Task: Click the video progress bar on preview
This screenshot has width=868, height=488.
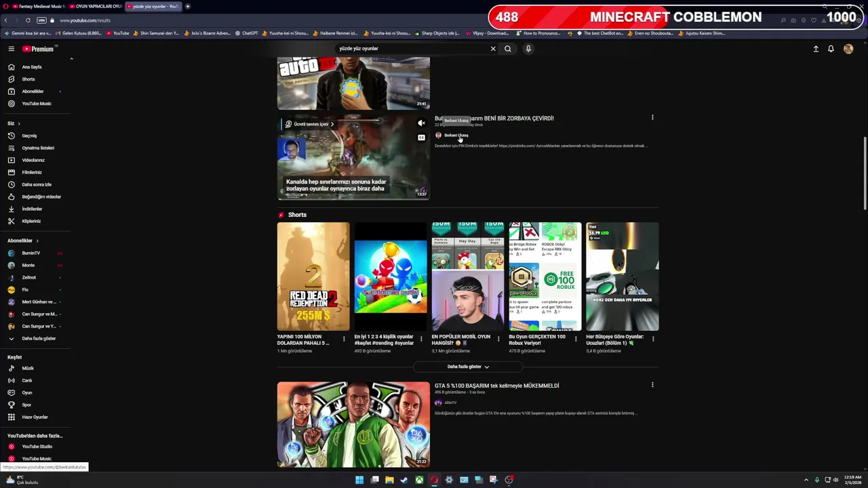Action: [353, 198]
